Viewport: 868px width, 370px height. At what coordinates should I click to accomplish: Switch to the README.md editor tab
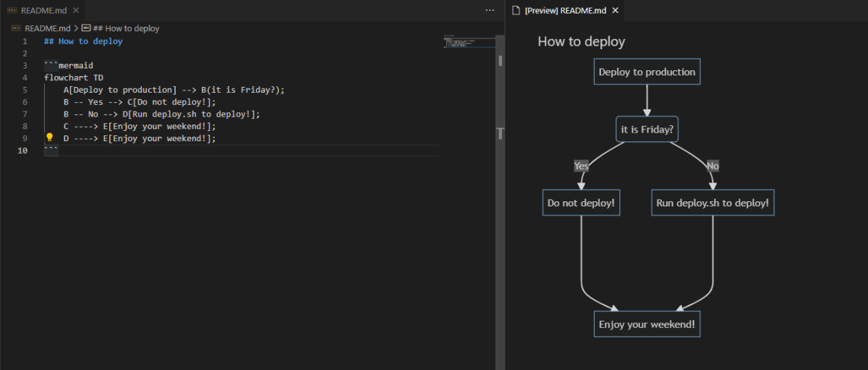[42, 10]
